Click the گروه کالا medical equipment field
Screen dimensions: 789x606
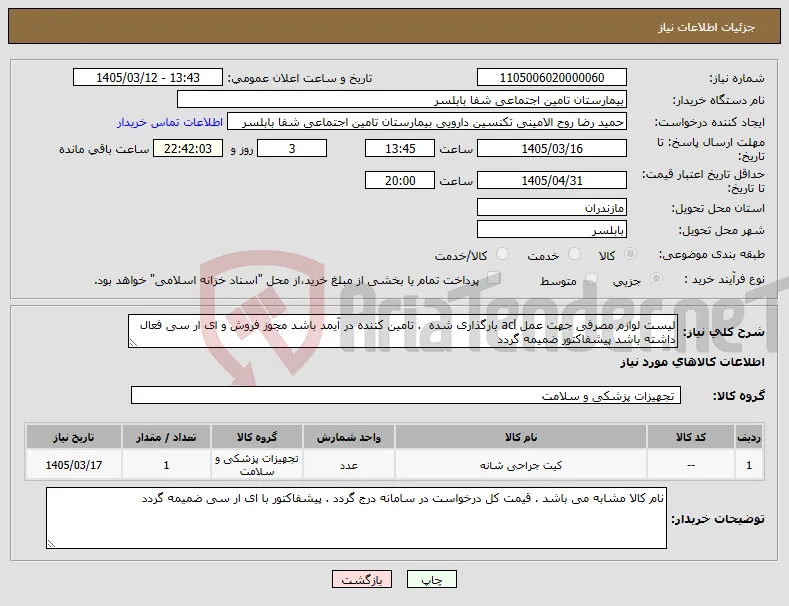[x=406, y=396]
